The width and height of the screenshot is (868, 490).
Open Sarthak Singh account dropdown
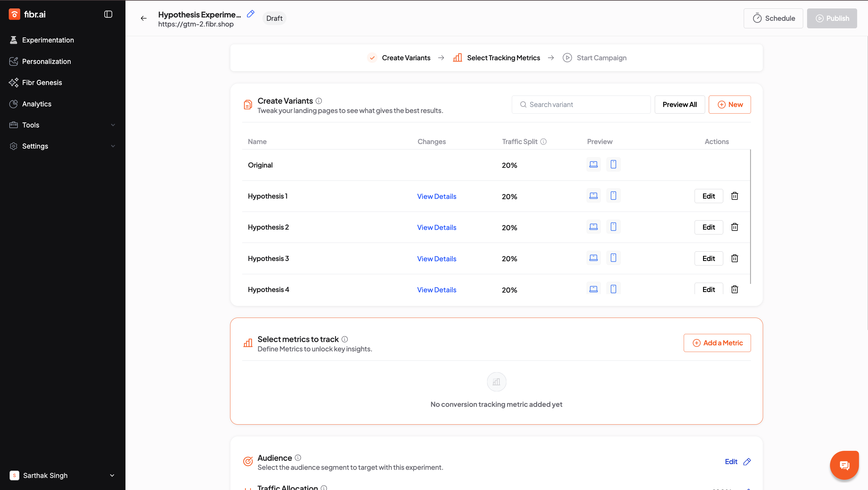112,475
